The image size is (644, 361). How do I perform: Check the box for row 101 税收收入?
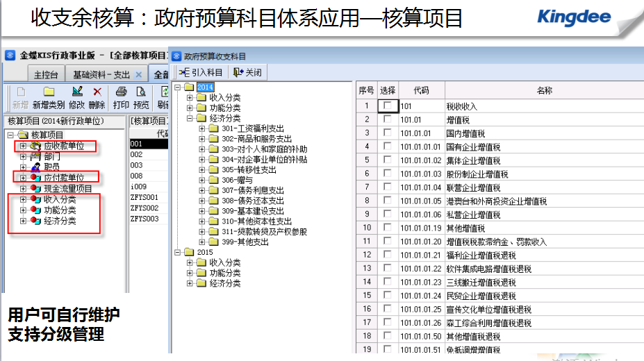click(388, 106)
